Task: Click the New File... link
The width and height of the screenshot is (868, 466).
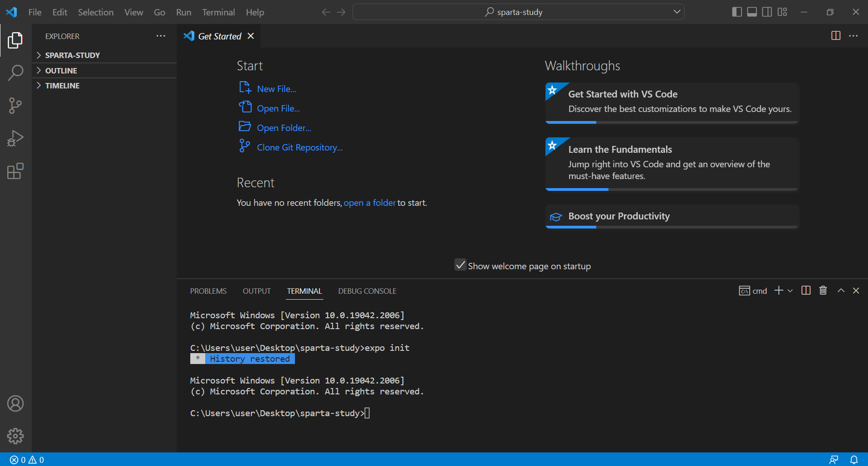Action: click(276, 89)
